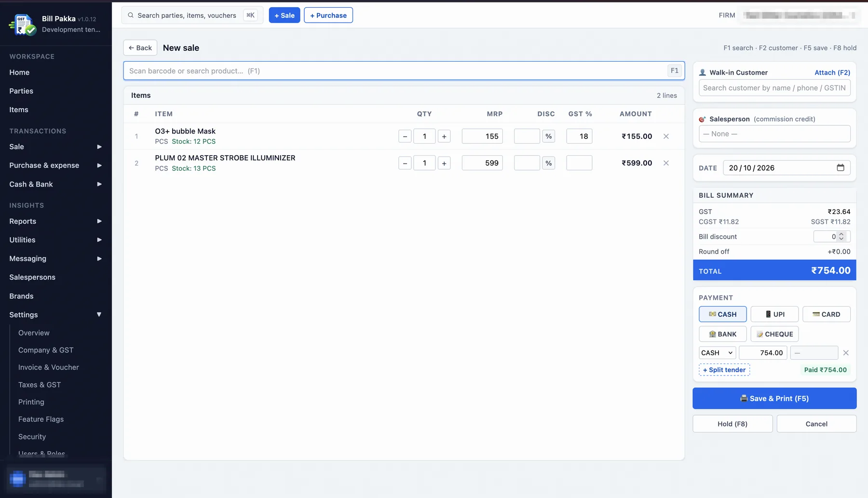The width and height of the screenshot is (868, 498).
Task: Click Hold (F8) button
Action: (x=732, y=424)
